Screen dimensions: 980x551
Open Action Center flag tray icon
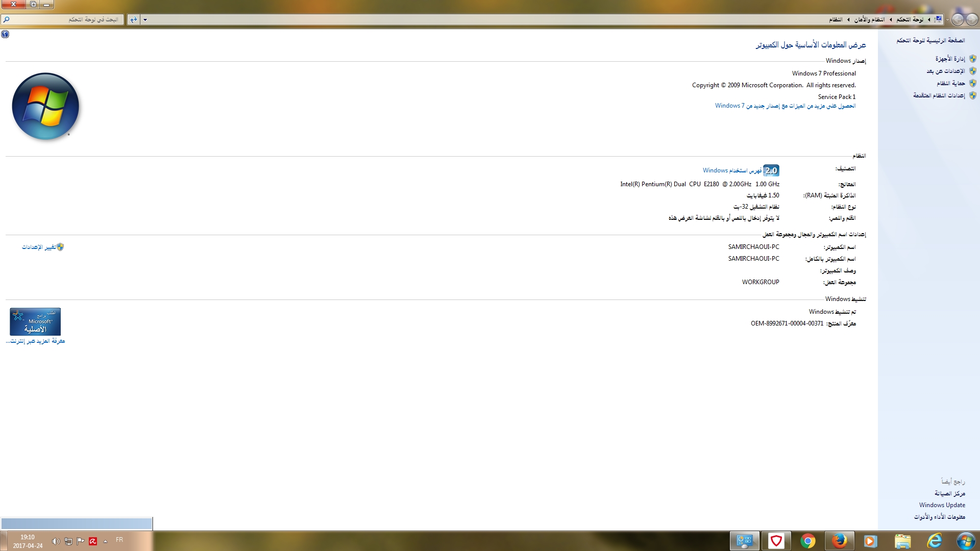click(80, 541)
